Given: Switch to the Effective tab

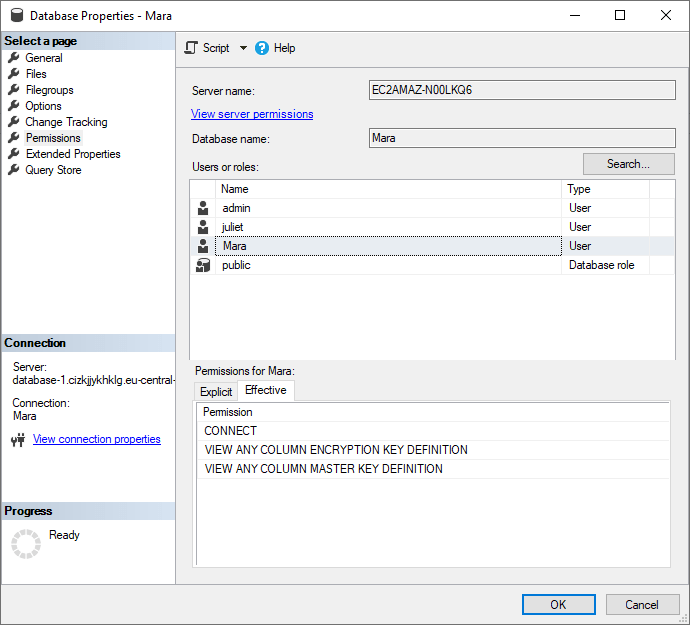Looking at the screenshot, I should coord(266,390).
